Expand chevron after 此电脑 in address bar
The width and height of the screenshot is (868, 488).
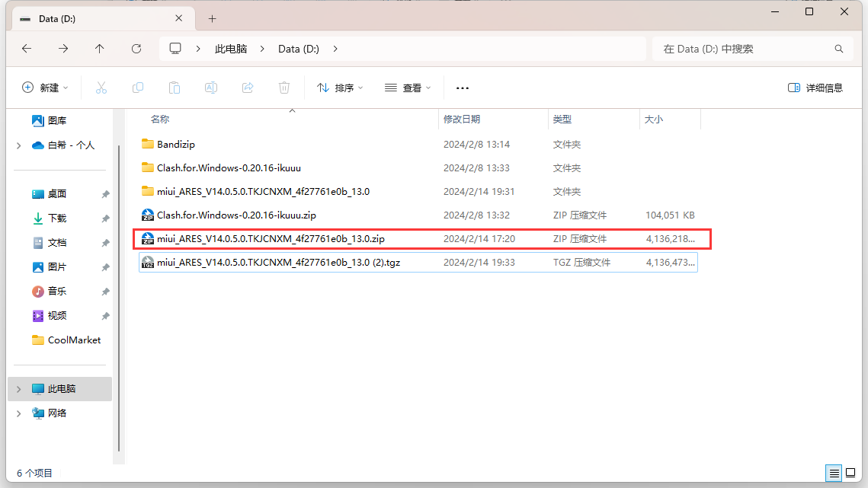click(262, 49)
